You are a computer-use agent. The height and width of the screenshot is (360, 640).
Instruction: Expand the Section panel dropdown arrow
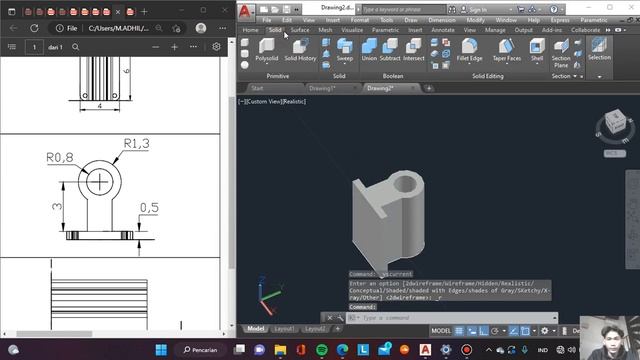[x=575, y=76]
